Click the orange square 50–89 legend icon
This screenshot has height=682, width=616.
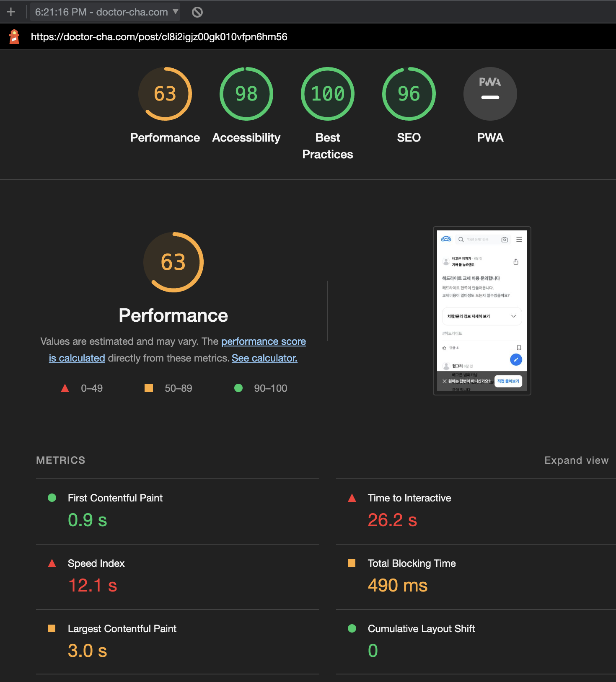tap(149, 388)
